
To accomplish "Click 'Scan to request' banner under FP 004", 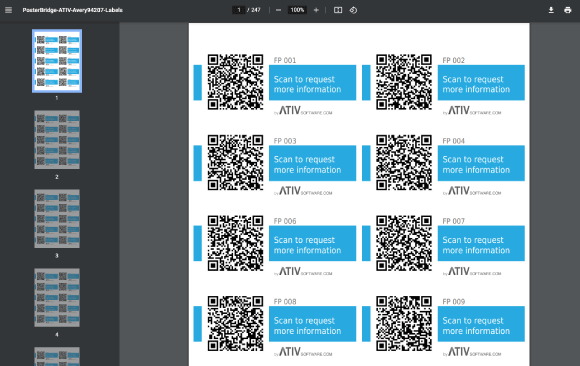I will pyautogui.click(x=481, y=163).
